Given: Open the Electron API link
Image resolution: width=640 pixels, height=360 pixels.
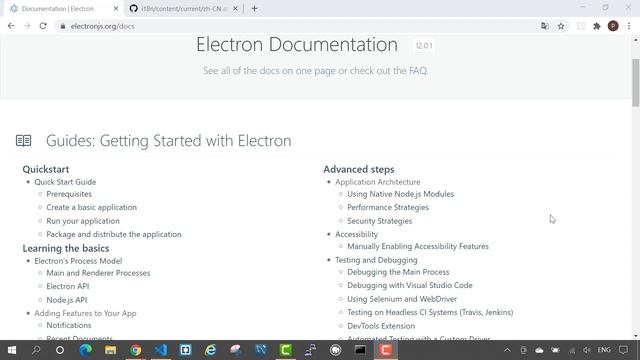Looking at the screenshot, I should 68,286.
